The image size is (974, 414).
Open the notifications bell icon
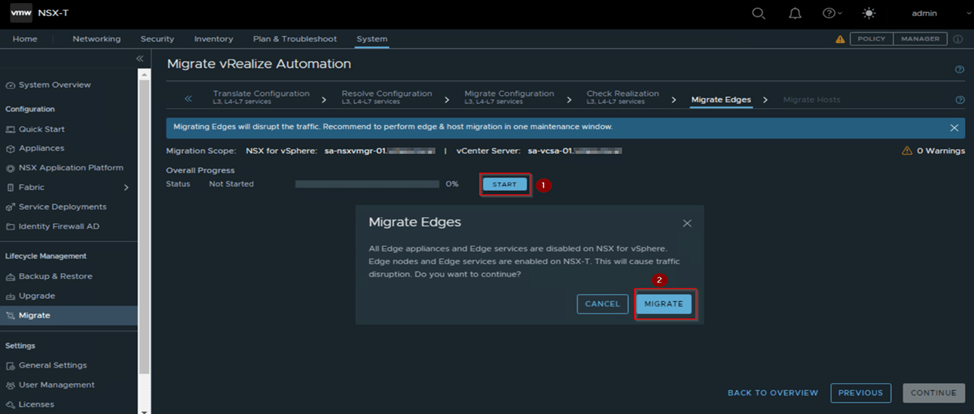tap(795, 13)
